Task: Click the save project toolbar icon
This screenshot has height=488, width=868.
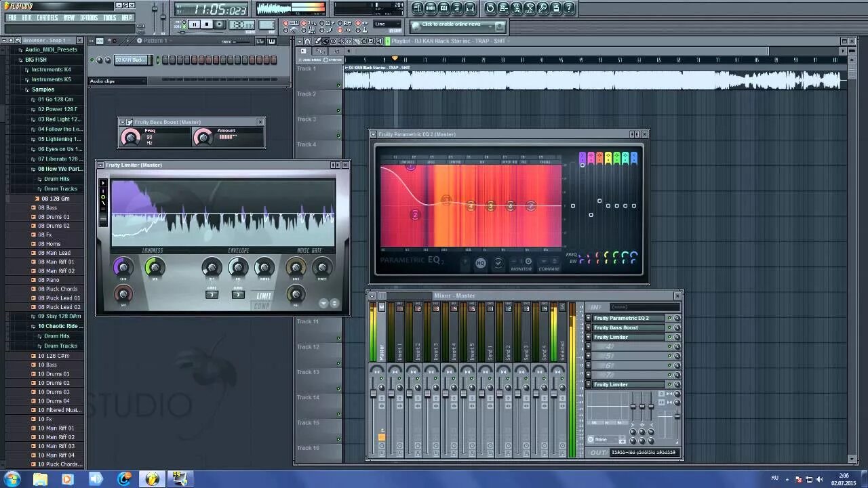Action: pyautogui.click(x=503, y=8)
